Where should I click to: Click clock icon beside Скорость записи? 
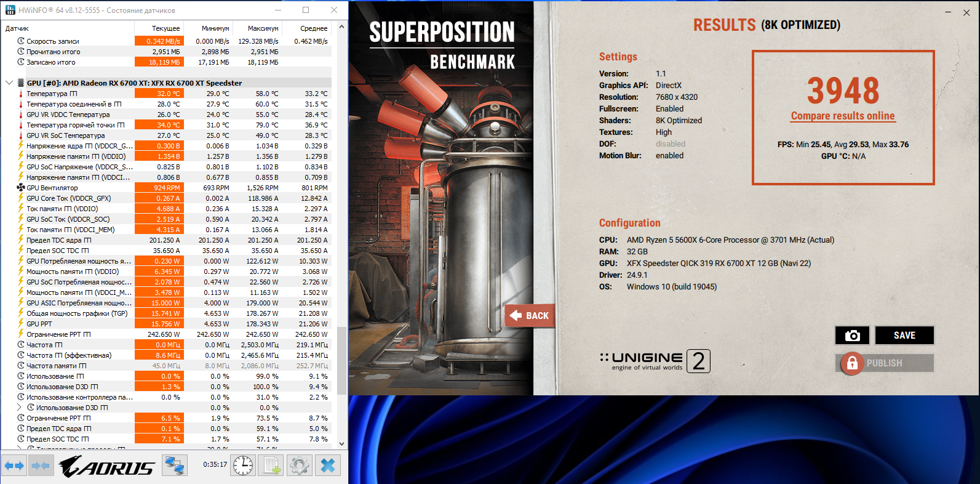pyautogui.click(x=21, y=41)
